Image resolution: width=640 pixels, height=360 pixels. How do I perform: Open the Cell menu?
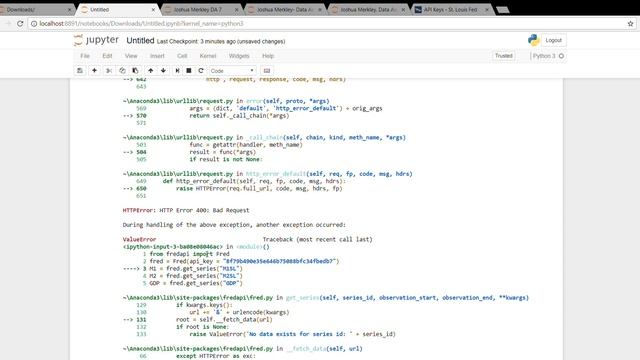[x=182, y=56]
